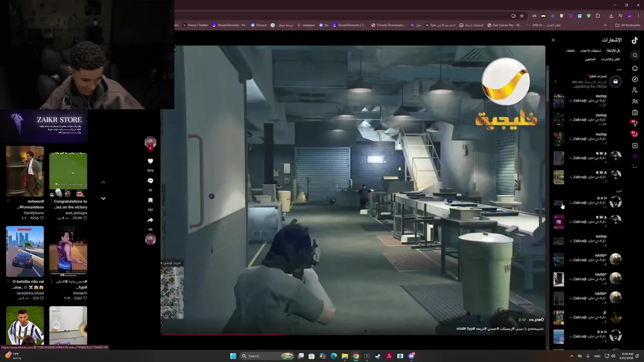The height and width of the screenshot is (362, 644).
Task: Open the system notifications inbox icon
Action: click(x=615, y=81)
